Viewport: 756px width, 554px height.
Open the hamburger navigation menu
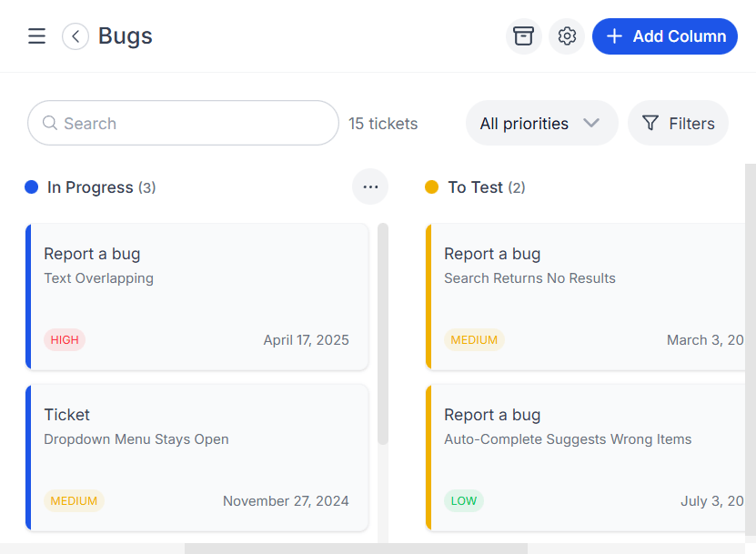click(x=36, y=36)
